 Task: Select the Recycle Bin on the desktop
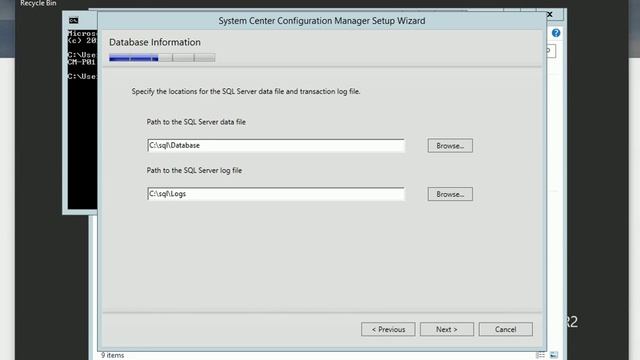coord(38,3)
